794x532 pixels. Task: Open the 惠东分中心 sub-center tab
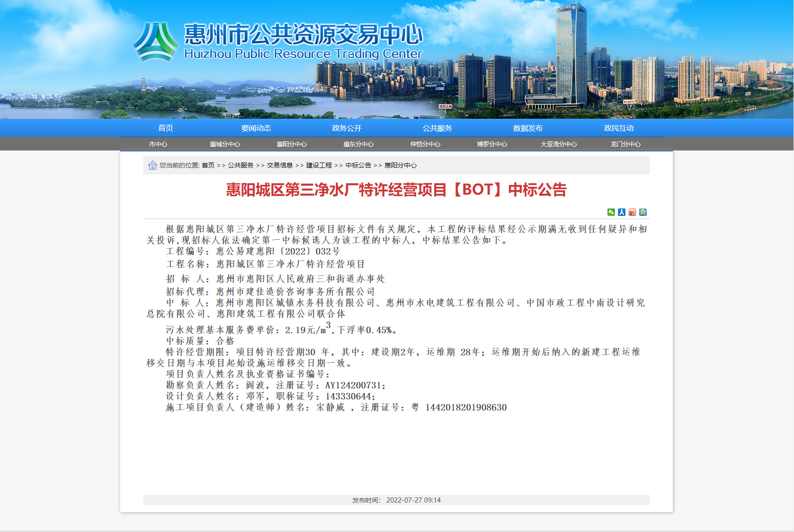point(358,144)
